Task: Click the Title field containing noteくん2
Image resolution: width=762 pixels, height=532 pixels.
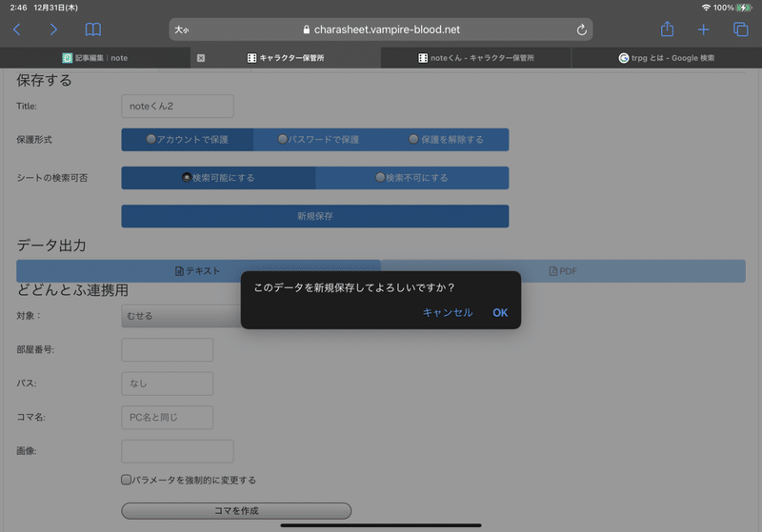Action: pyautogui.click(x=177, y=106)
